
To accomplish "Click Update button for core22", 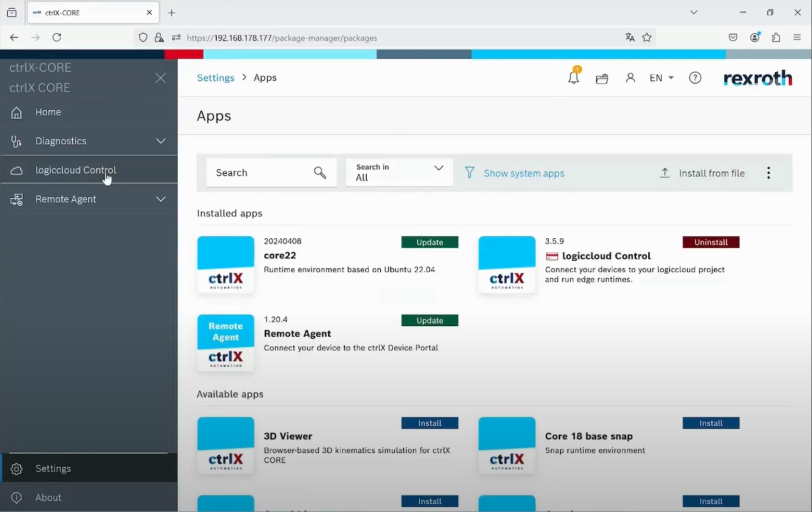I will point(429,242).
